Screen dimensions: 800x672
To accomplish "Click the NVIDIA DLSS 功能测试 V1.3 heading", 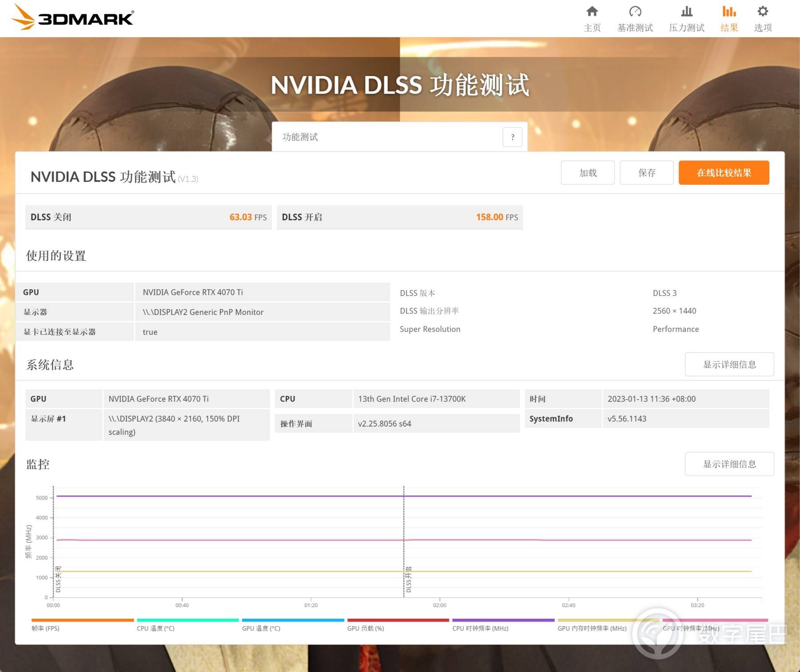I will pos(114,177).
